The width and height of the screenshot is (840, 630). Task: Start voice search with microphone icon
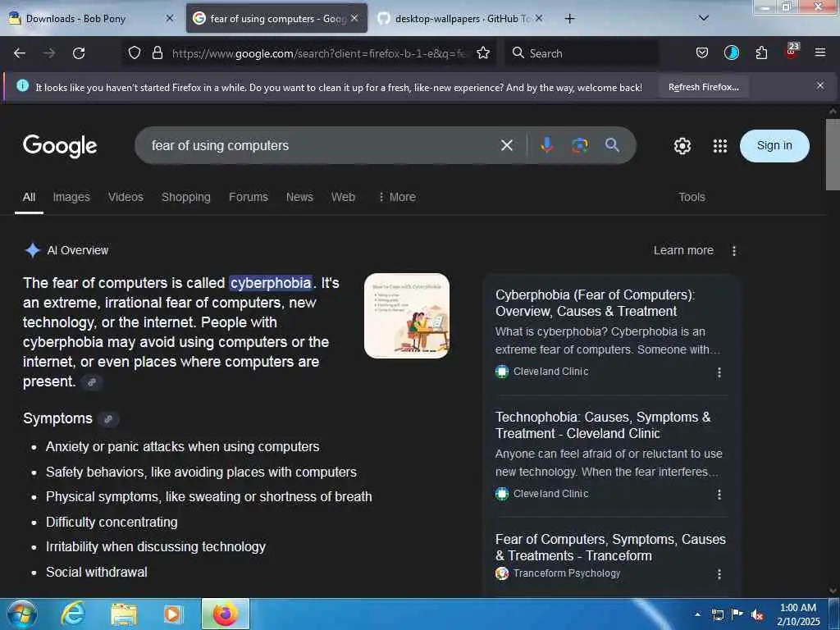point(547,145)
